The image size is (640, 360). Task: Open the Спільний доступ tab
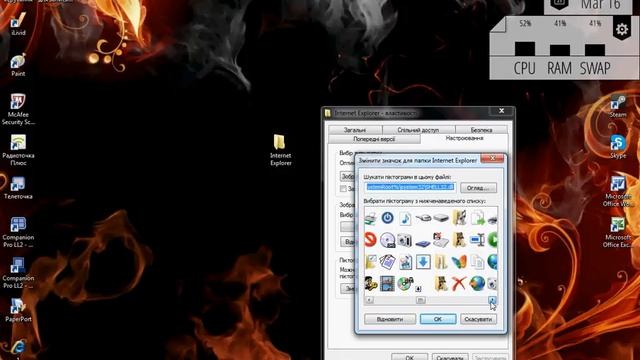[418, 130]
